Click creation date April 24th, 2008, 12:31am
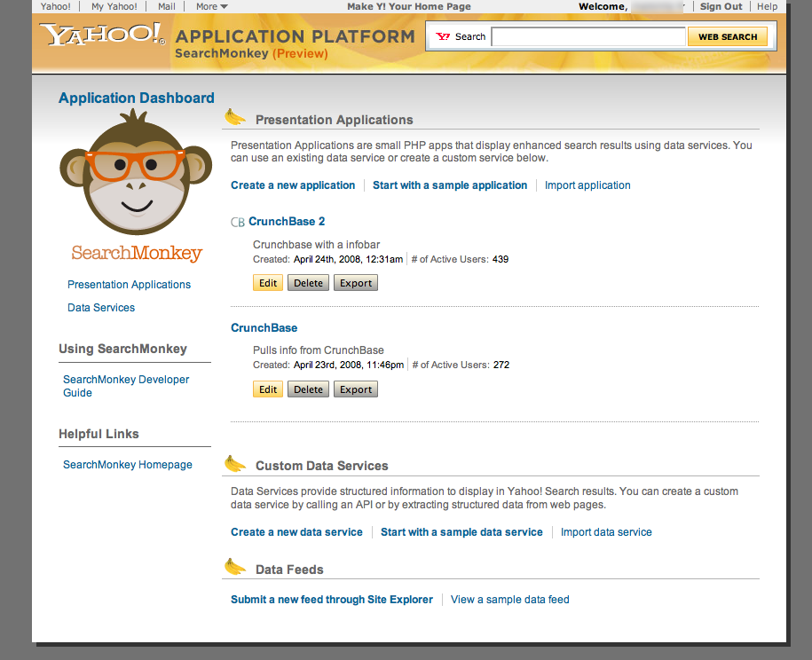 click(x=348, y=259)
